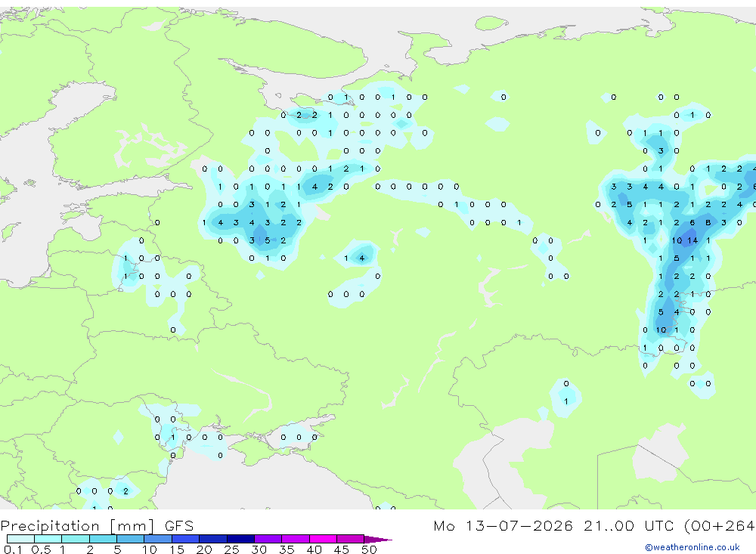Select the 0.5–1 mm legend color swatch
756x554 pixels.
pyautogui.click(x=48, y=539)
